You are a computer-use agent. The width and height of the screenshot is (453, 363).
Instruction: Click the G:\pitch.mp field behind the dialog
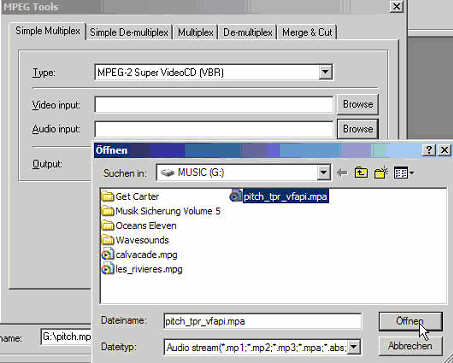point(66,337)
